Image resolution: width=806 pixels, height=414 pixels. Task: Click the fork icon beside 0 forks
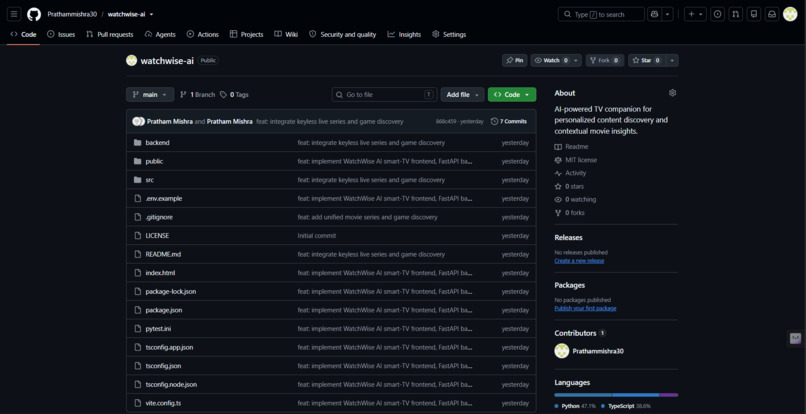coord(558,213)
